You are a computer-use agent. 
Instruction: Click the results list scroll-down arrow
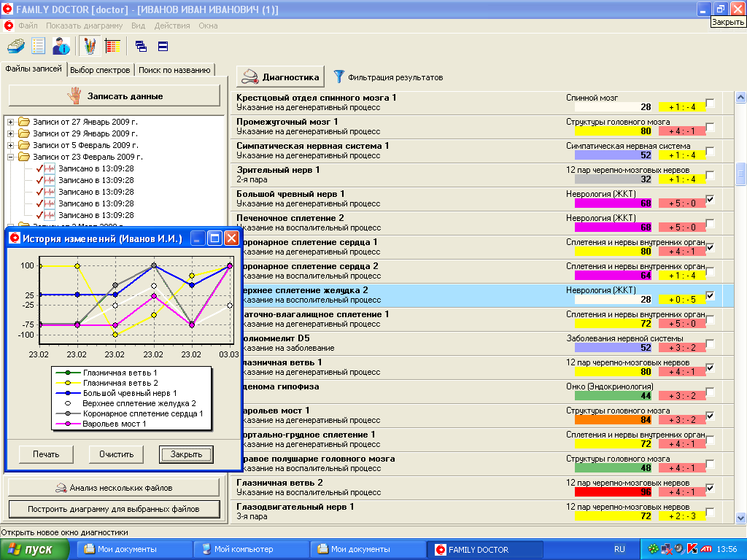tap(741, 518)
